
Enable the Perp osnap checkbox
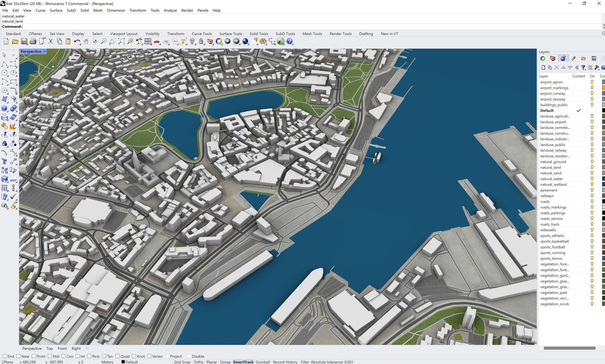point(89,356)
